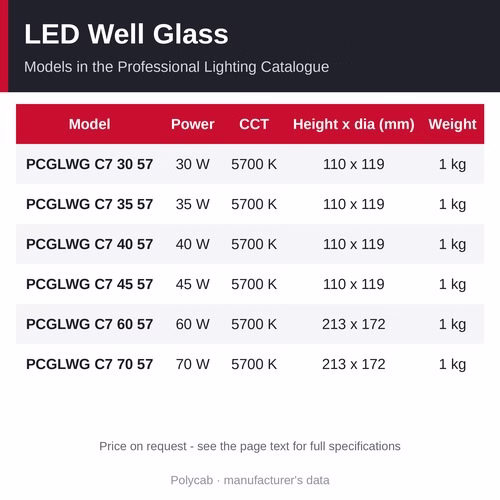This screenshot has height=500, width=500.
Task: Click model PCGLWG C7 35 57
Action: click(89, 204)
